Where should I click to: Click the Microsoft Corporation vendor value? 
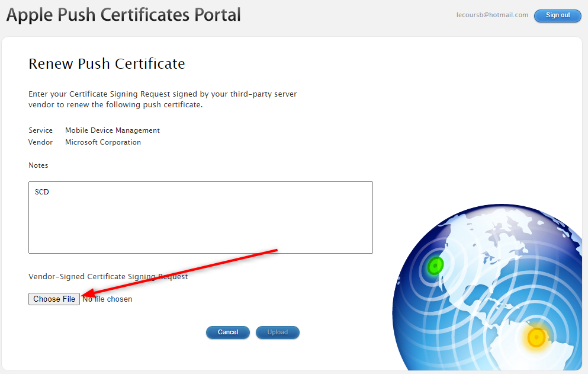[x=103, y=142]
